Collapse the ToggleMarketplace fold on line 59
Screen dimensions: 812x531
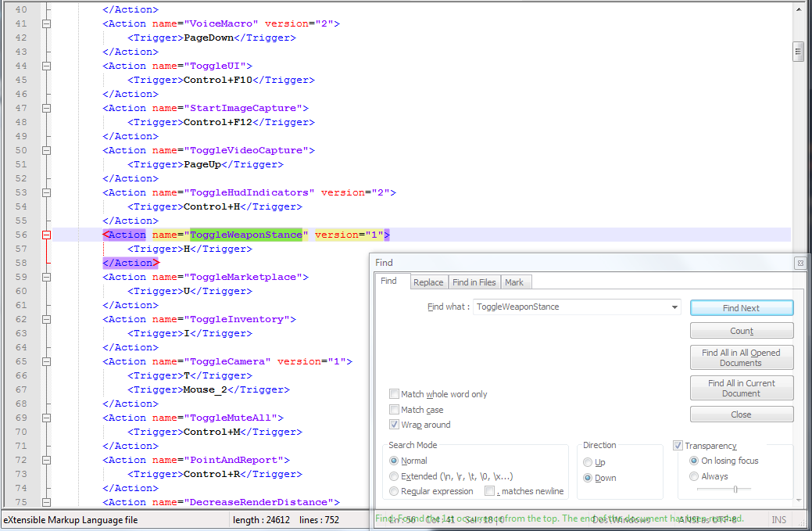pos(47,277)
